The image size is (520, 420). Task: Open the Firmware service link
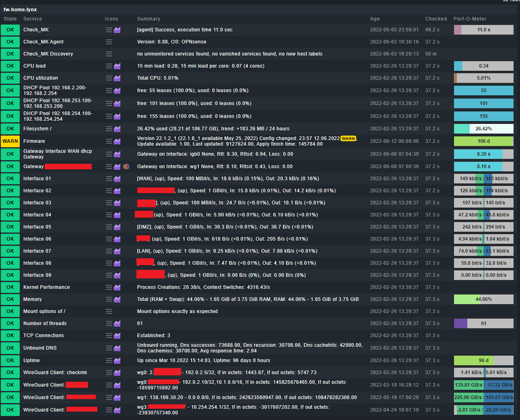34,141
